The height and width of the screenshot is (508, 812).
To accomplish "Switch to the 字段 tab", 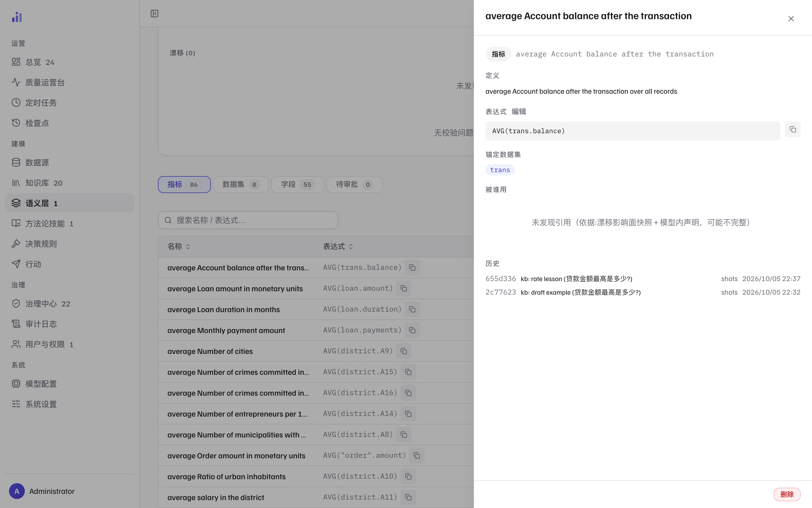I will pyautogui.click(x=298, y=185).
